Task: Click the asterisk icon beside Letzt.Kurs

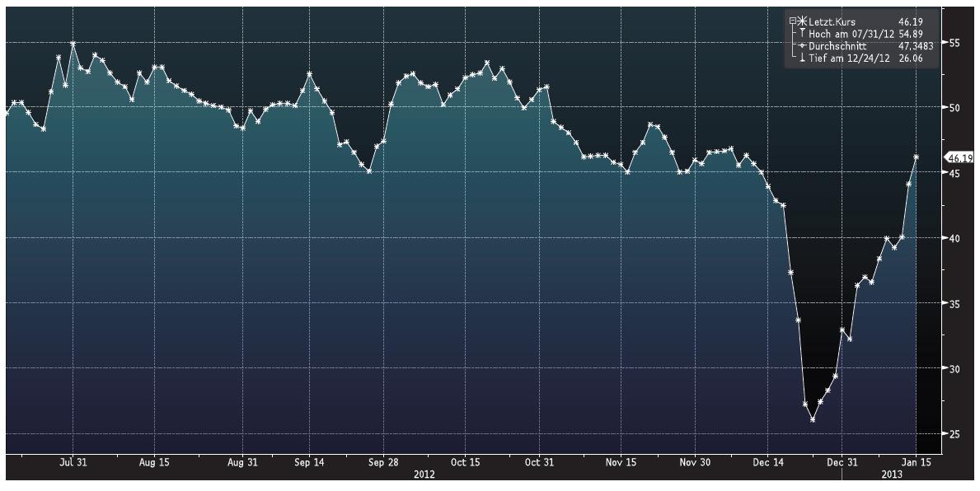Action: click(802, 21)
